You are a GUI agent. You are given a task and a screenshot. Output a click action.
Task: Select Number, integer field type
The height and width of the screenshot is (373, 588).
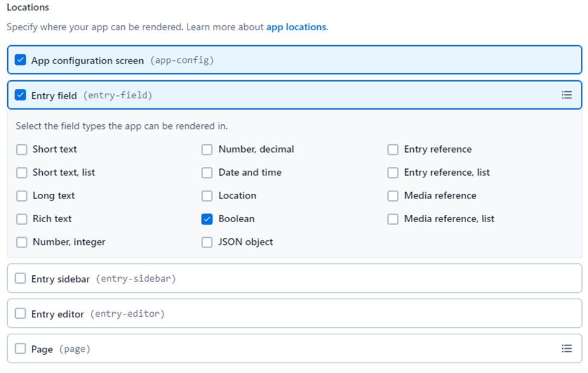click(22, 242)
